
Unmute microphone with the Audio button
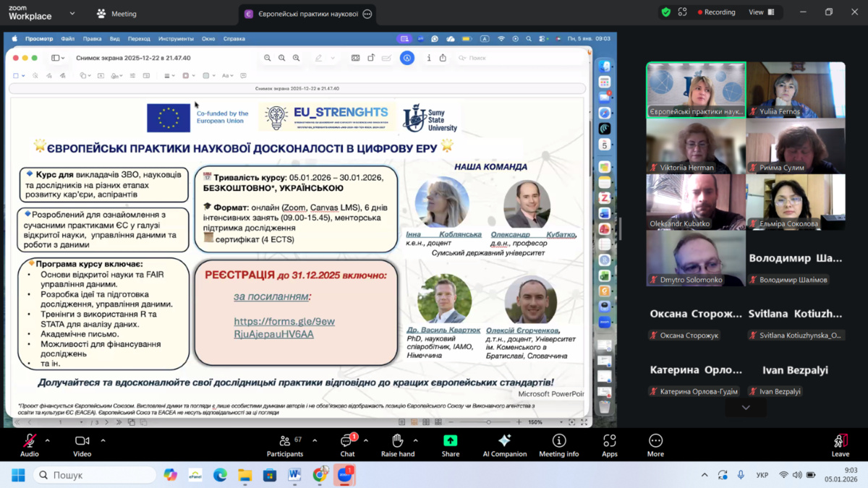point(30,444)
